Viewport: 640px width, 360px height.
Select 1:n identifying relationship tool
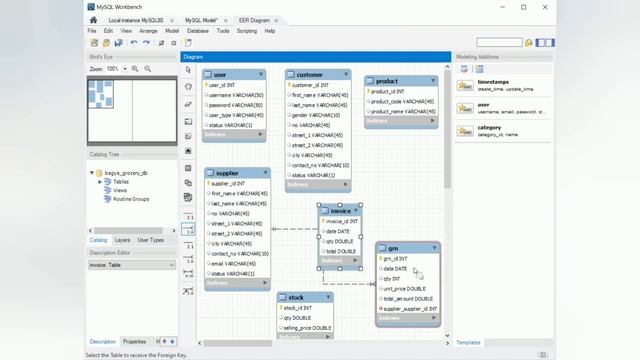tap(189, 259)
